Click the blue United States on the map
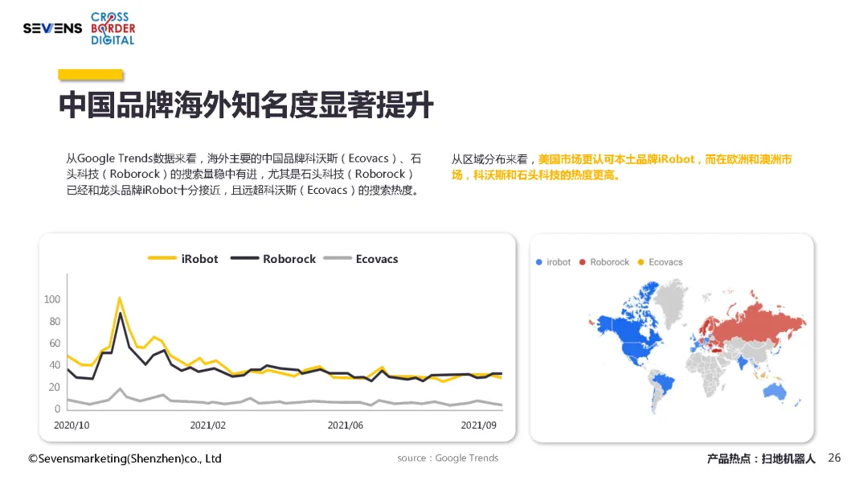 click(636, 351)
